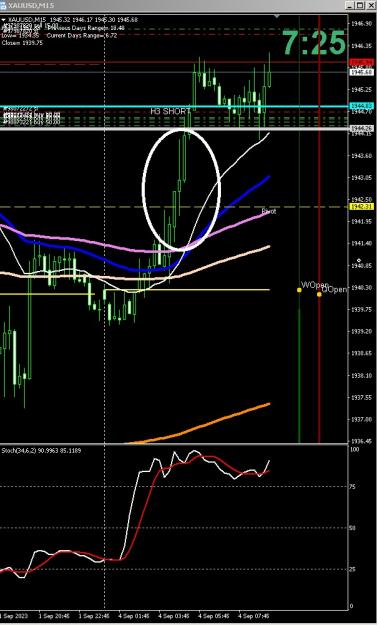This screenshot has height=625, width=377.
Task: Click the 1943.05 price axis value
Action: (x=361, y=177)
